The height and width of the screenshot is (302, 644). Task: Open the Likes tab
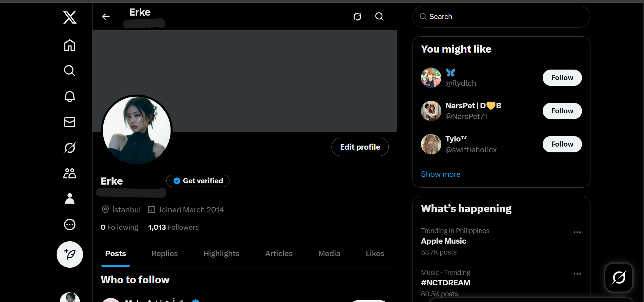(x=375, y=253)
